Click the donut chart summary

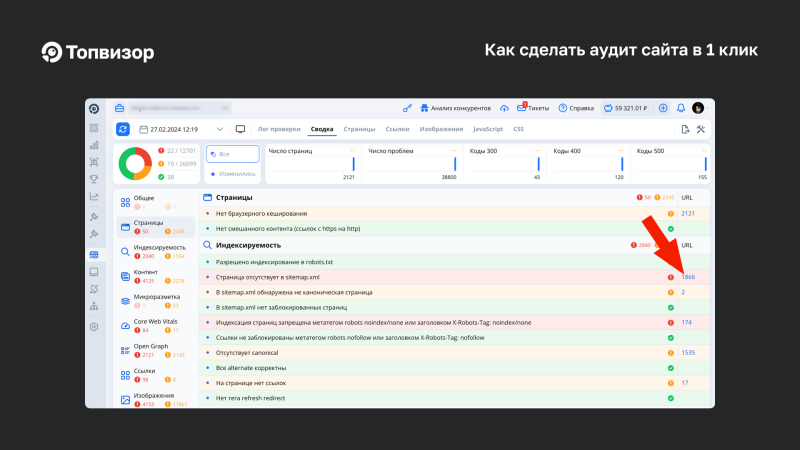[x=135, y=164]
